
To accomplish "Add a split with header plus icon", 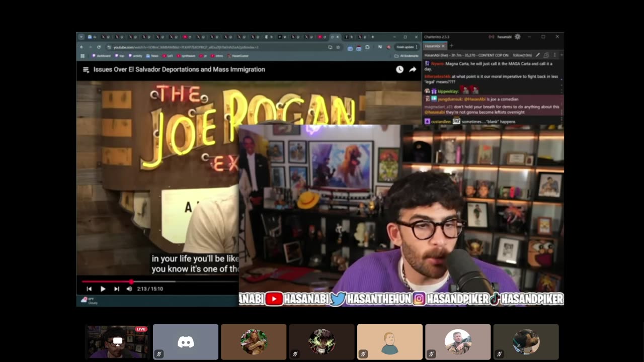I will click(x=560, y=55).
